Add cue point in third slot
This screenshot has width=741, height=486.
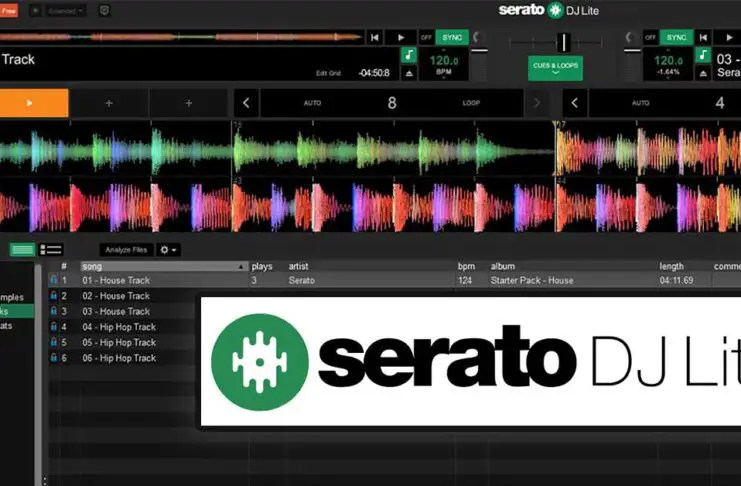[189, 103]
